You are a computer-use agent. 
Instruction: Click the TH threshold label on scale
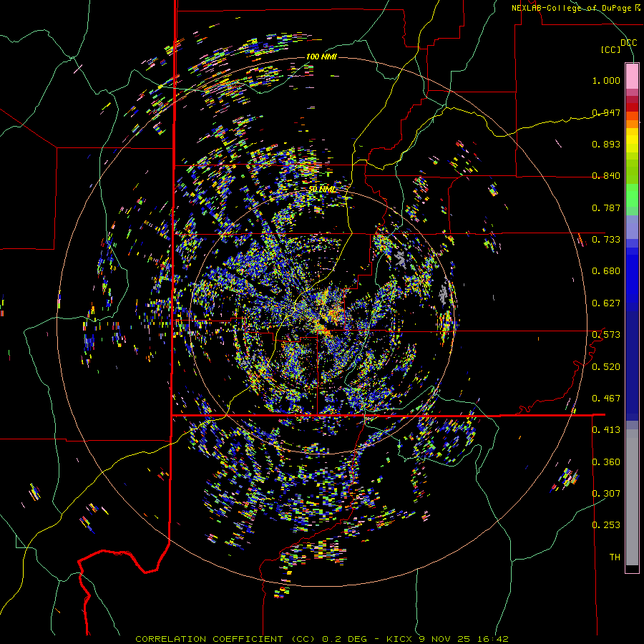[615, 557]
